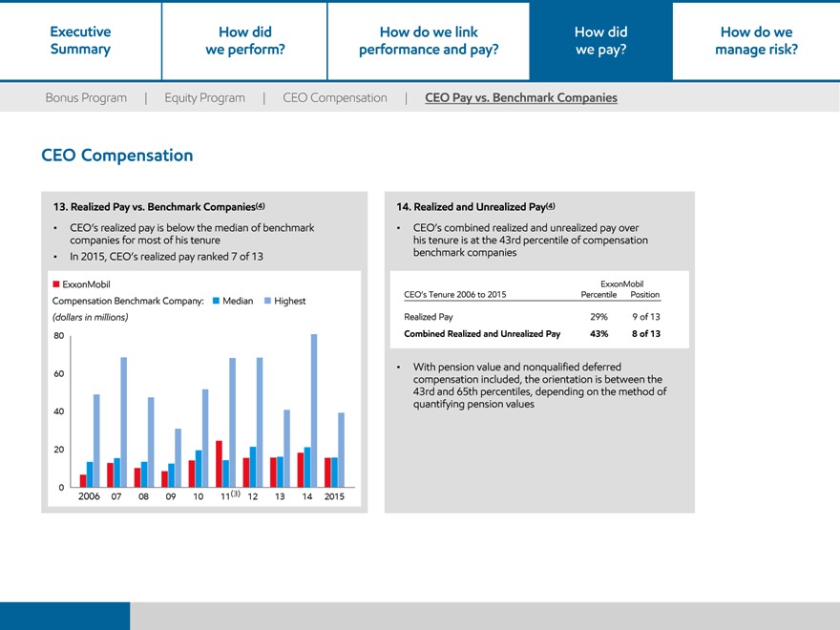Open the Bonus Program sub-section
The width and height of the screenshot is (840, 630).
pyautogui.click(x=86, y=97)
